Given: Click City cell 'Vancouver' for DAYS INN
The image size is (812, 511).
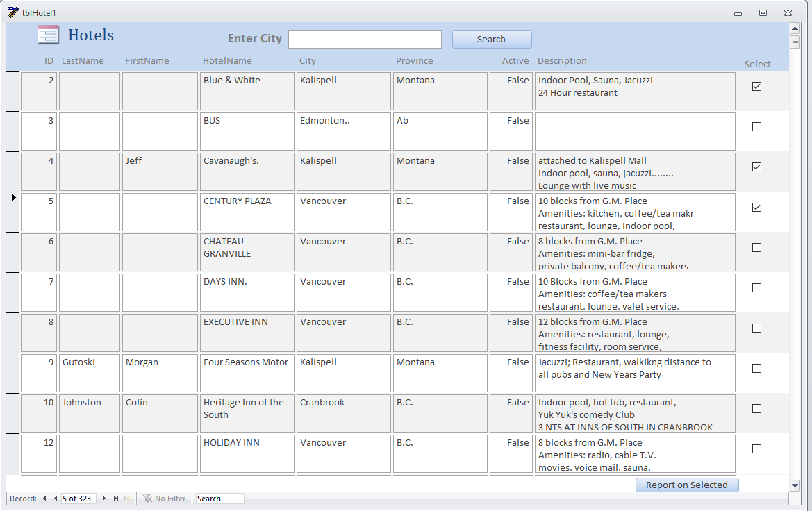Looking at the screenshot, I should tap(343, 292).
